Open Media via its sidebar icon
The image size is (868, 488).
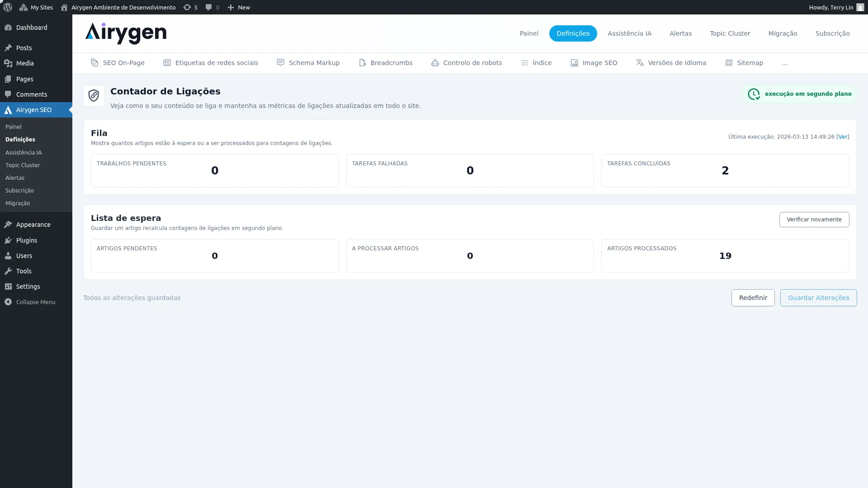(8, 63)
